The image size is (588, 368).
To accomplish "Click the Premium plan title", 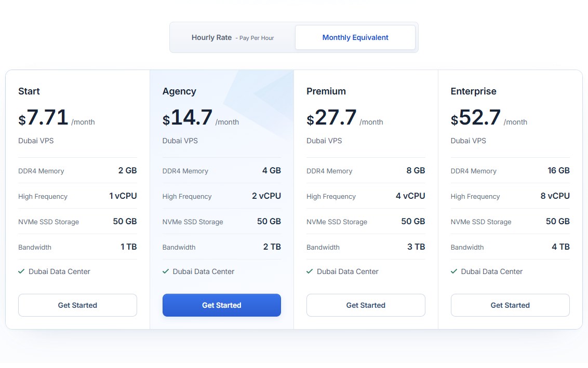I will 326,91.
